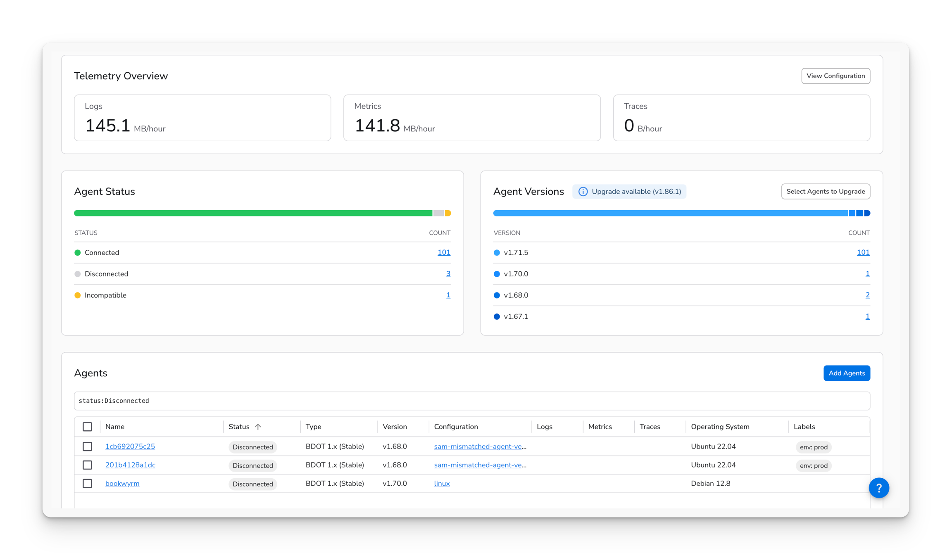This screenshot has height=560, width=952.
Task: Click the Status column sort arrow
Action: click(258, 427)
